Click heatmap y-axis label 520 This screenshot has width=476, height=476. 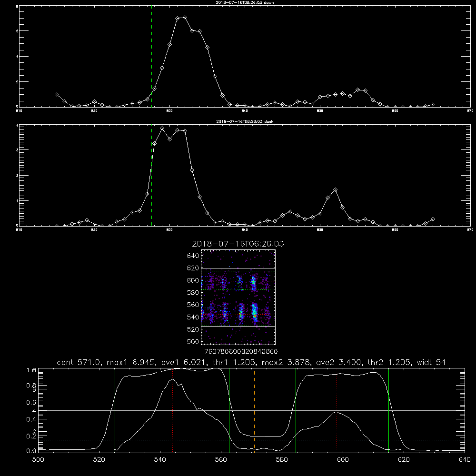193,329
